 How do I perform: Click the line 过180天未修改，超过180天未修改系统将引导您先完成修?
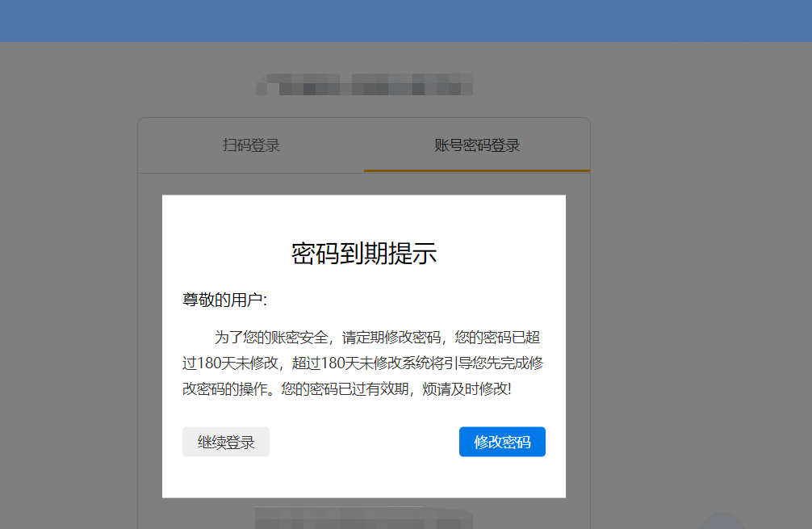[362, 363]
